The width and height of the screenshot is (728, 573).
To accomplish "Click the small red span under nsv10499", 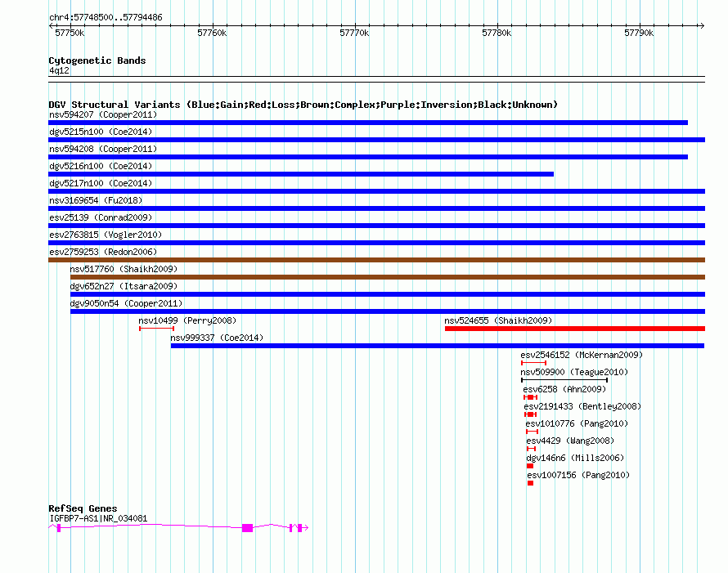I will pos(156,329).
